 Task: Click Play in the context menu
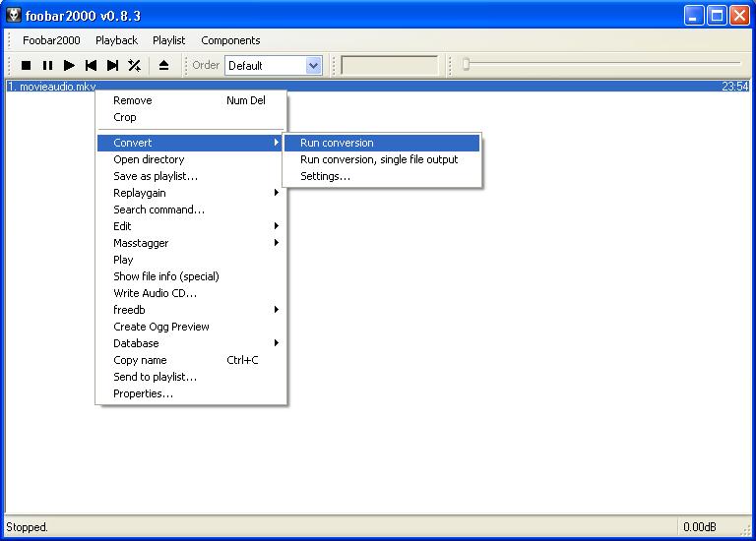[x=191, y=260]
